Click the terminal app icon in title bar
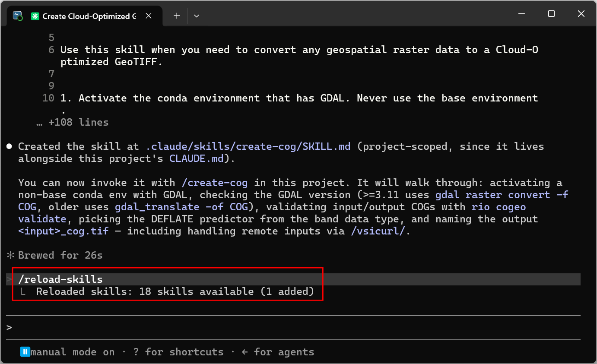This screenshot has height=364, width=597. (18, 16)
